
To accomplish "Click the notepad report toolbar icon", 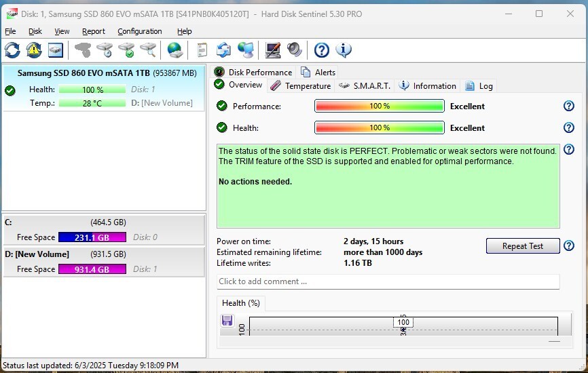I will pos(202,50).
